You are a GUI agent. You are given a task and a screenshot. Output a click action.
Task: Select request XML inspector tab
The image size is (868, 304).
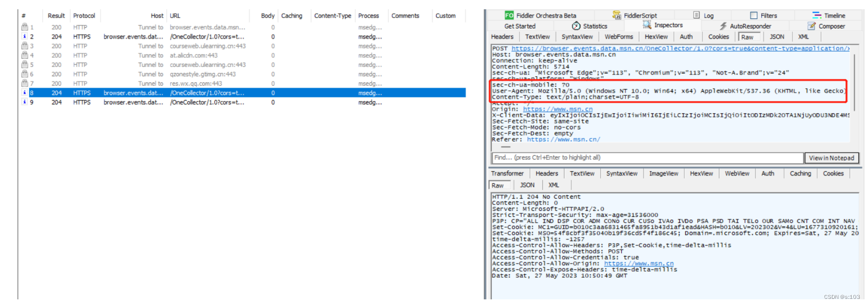coord(803,37)
